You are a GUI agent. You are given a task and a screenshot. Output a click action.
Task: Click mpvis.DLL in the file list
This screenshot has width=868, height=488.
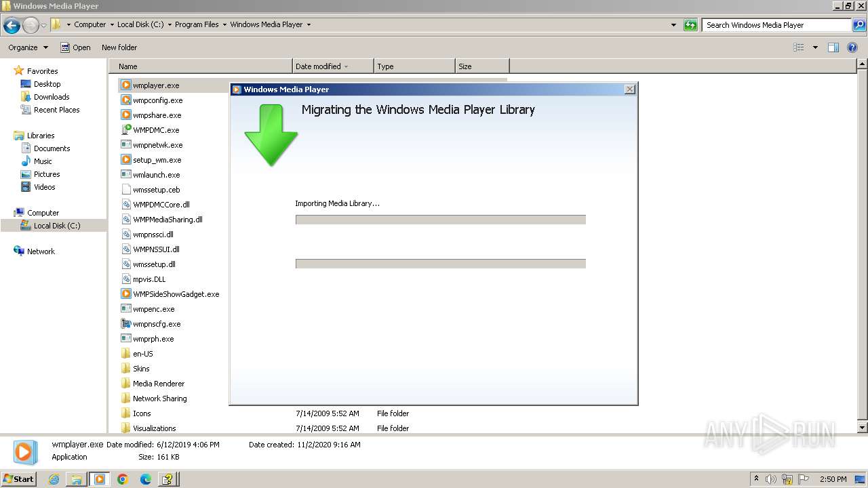tap(149, 279)
